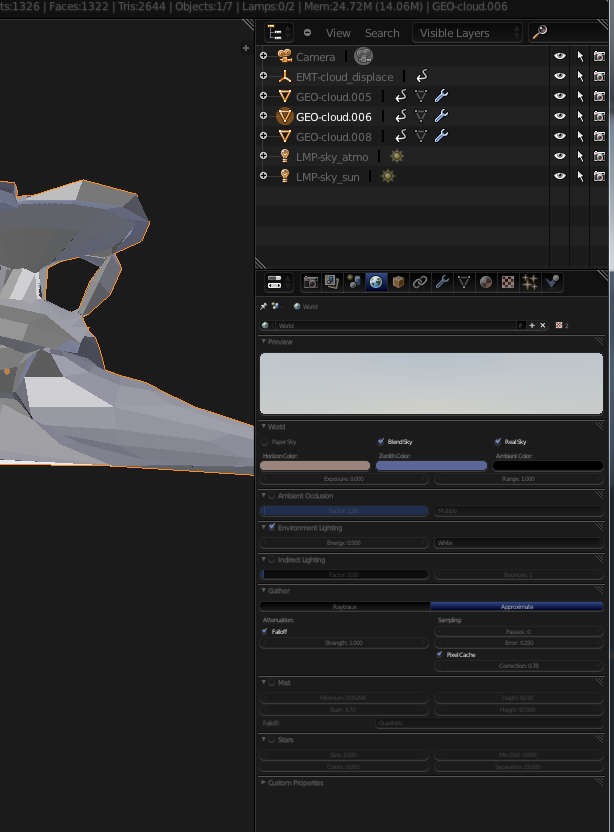Collapse the Gather panel
The image size is (614, 832).
(x=264, y=590)
